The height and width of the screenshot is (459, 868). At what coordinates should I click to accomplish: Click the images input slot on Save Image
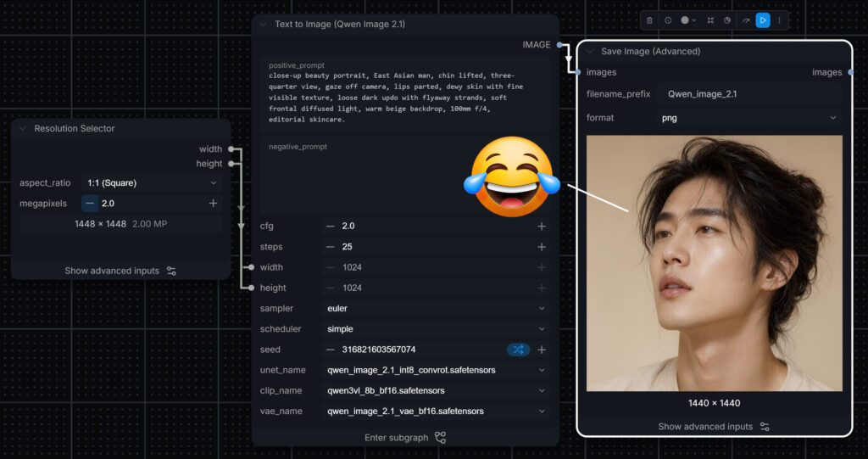pyautogui.click(x=578, y=72)
